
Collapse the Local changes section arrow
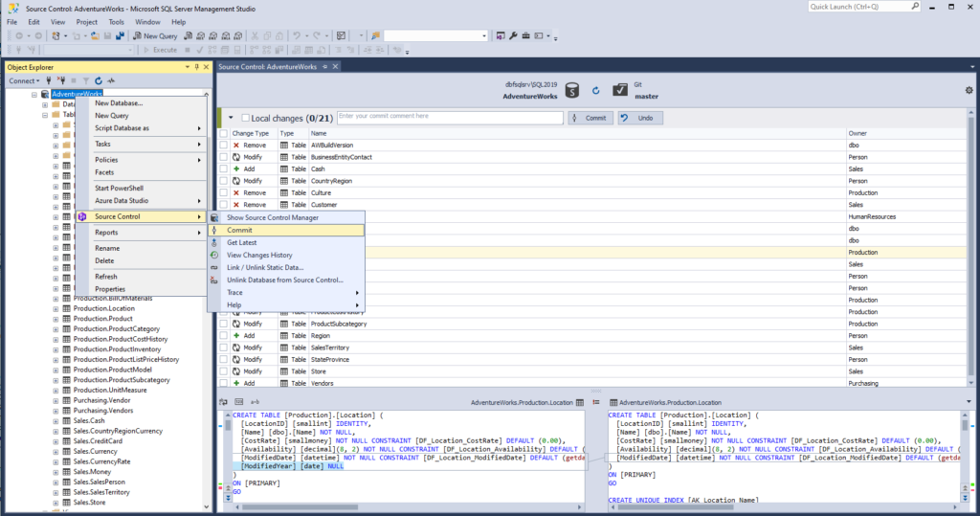tap(231, 118)
